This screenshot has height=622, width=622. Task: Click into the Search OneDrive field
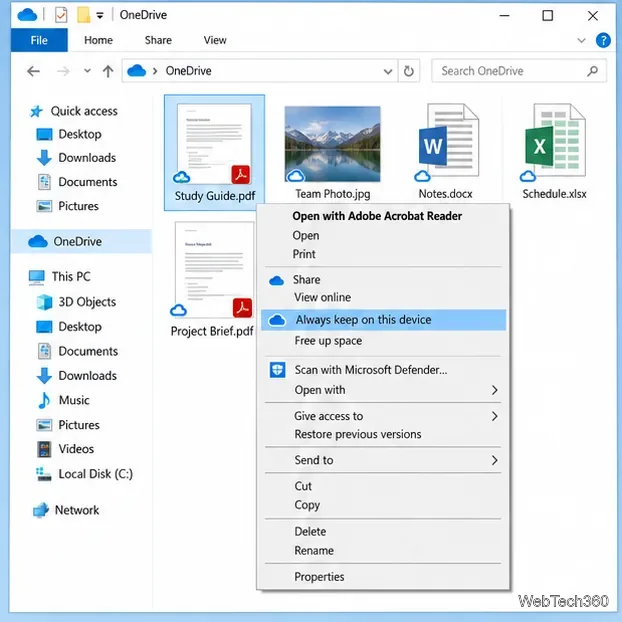(x=518, y=71)
